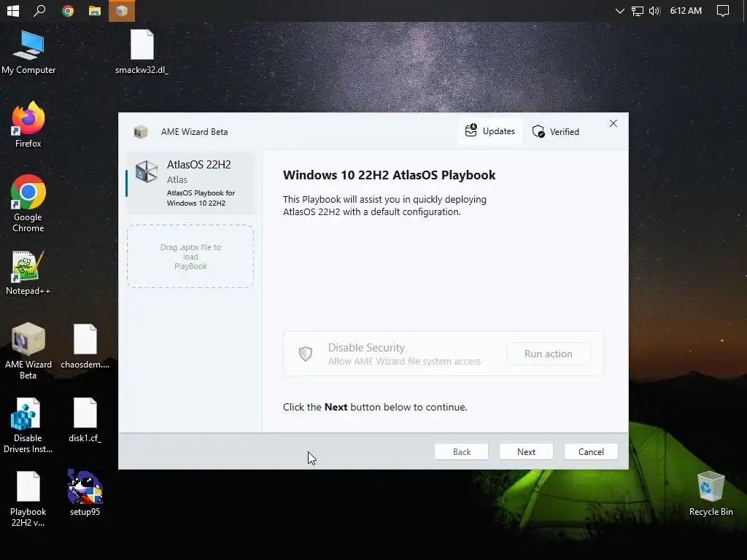The image size is (747, 560).
Task: Select Recycle Bin on desktop
Action: pos(711,494)
